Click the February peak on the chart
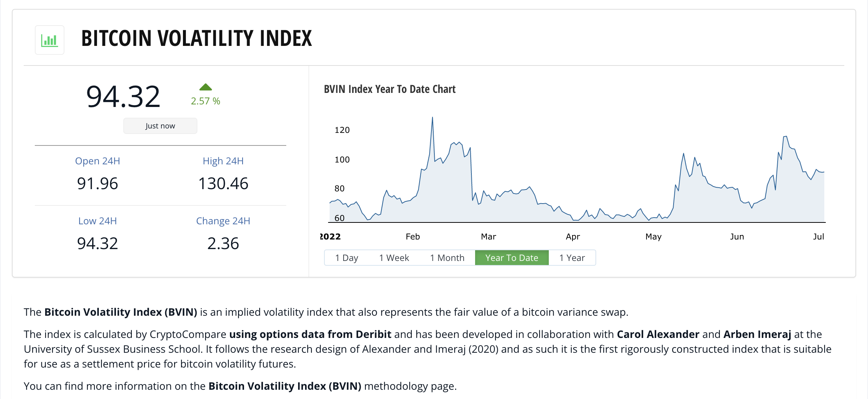Image resolution: width=868 pixels, height=399 pixels. (x=432, y=118)
